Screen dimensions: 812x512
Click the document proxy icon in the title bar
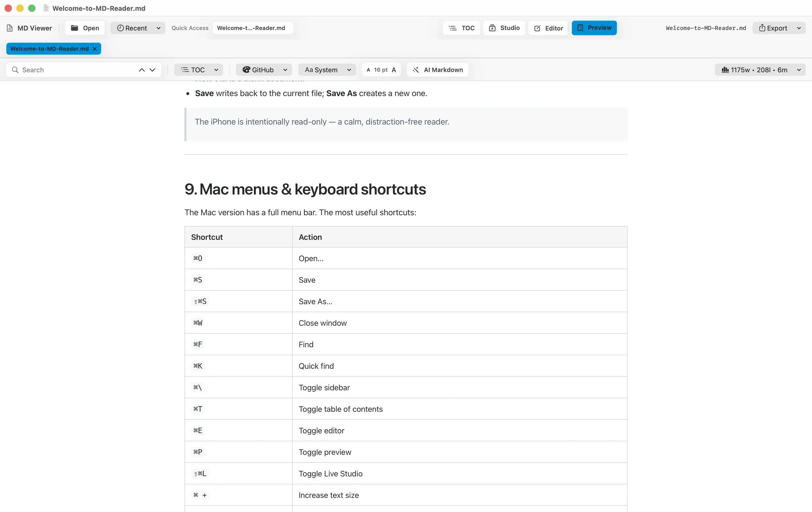[x=46, y=8]
